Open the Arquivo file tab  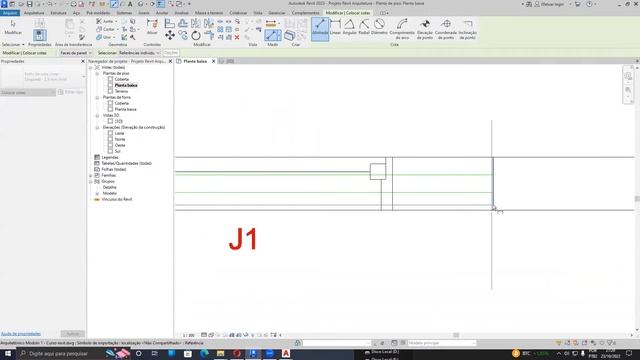10,13
